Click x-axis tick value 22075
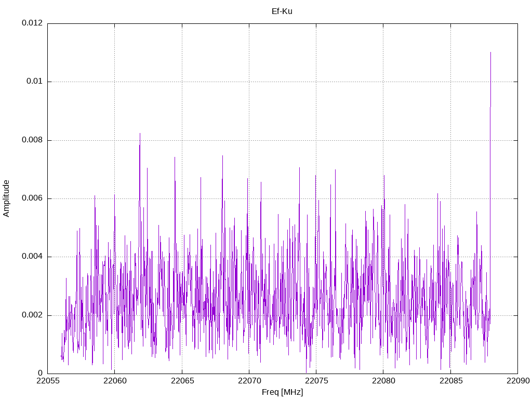Image resolution: width=532 pixels, height=399 pixels. [x=316, y=381]
